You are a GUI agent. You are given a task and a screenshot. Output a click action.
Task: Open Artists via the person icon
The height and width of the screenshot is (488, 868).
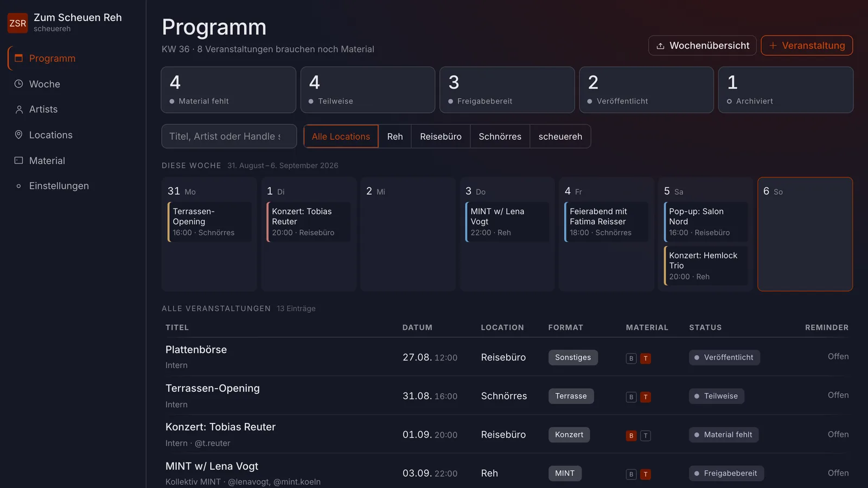coord(18,110)
